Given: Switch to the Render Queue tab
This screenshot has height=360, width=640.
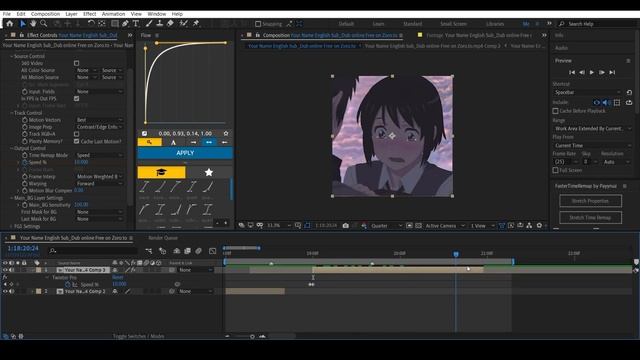Looking at the screenshot, I should click(163, 238).
